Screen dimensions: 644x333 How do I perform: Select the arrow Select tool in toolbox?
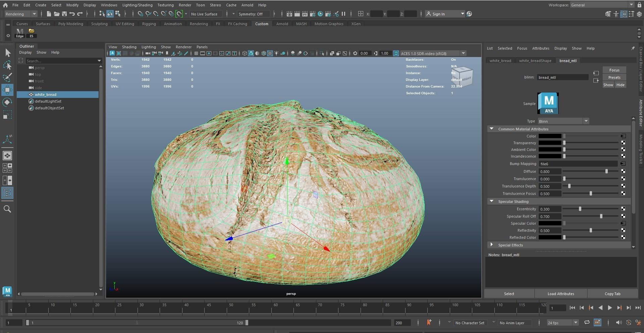(8, 53)
